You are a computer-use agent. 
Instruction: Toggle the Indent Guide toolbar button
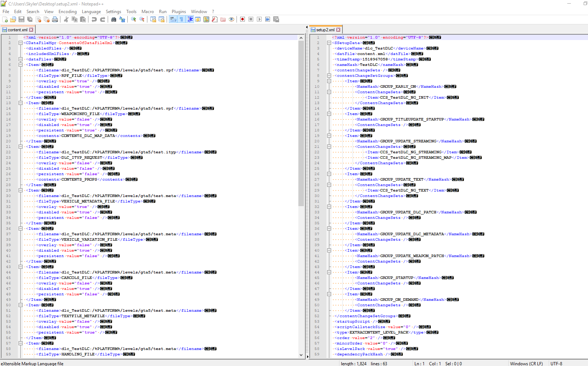click(190, 19)
